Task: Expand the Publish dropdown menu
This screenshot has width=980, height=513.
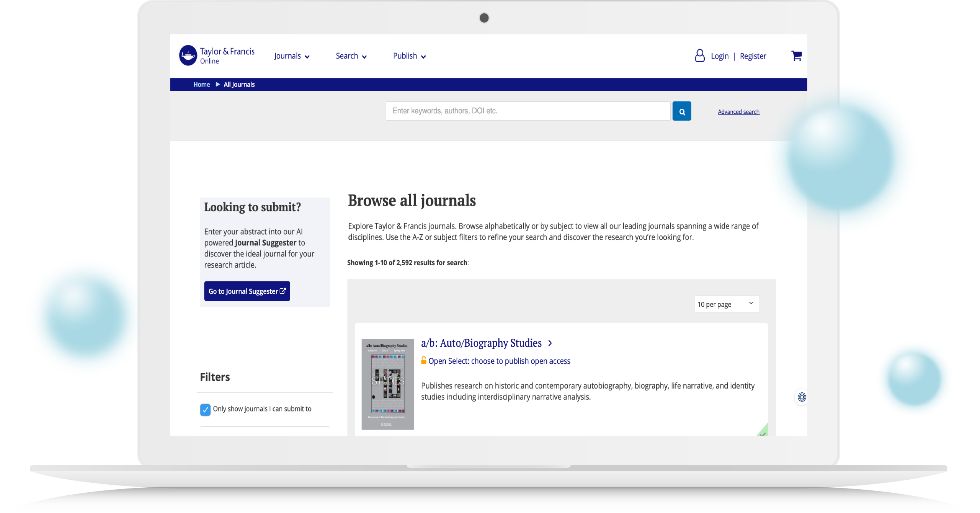Action: pyautogui.click(x=409, y=56)
